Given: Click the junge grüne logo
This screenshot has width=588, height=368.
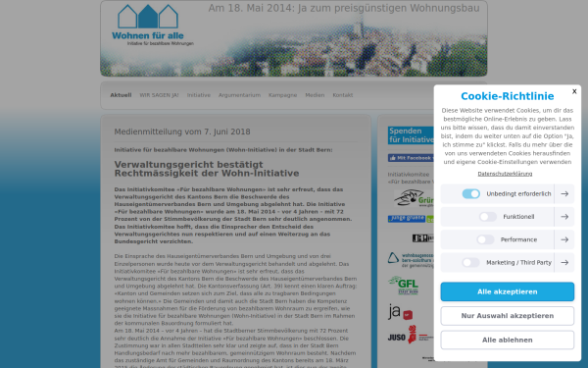Looking at the screenshot, I should (411, 219).
